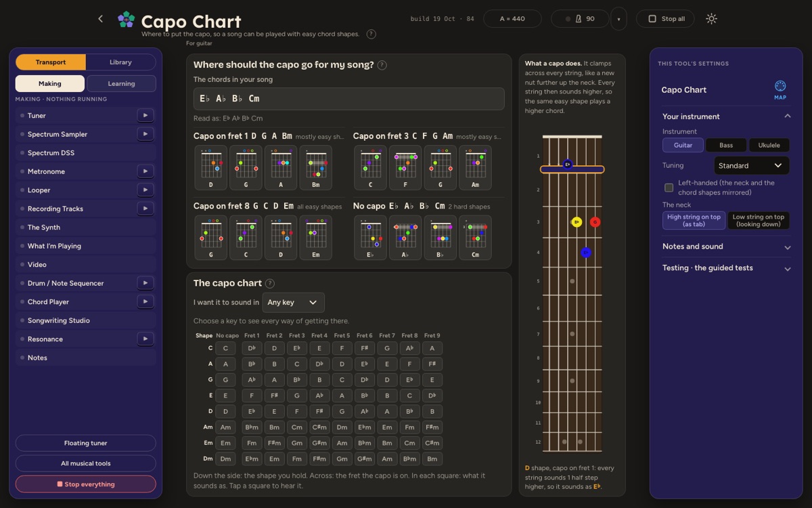This screenshot has height=508, width=812.
Task: Choose High string on top neck view
Action: pos(694,221)
